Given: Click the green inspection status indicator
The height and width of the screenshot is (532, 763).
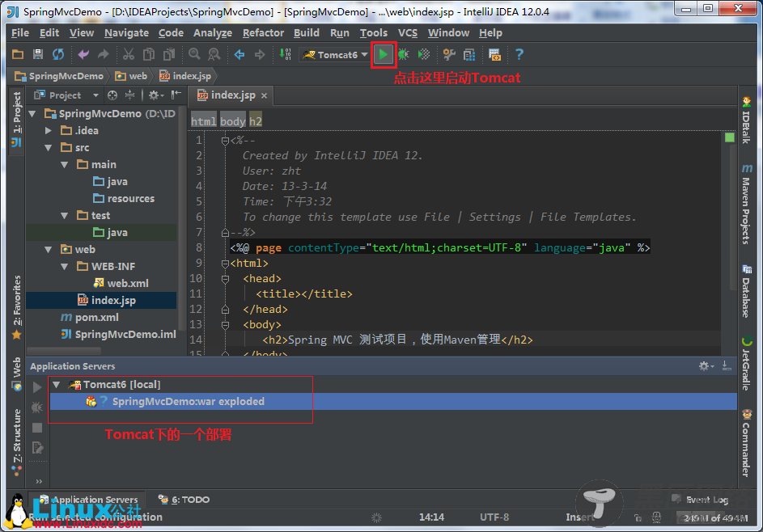Looking at the screenshot, I should coord(730,137).
